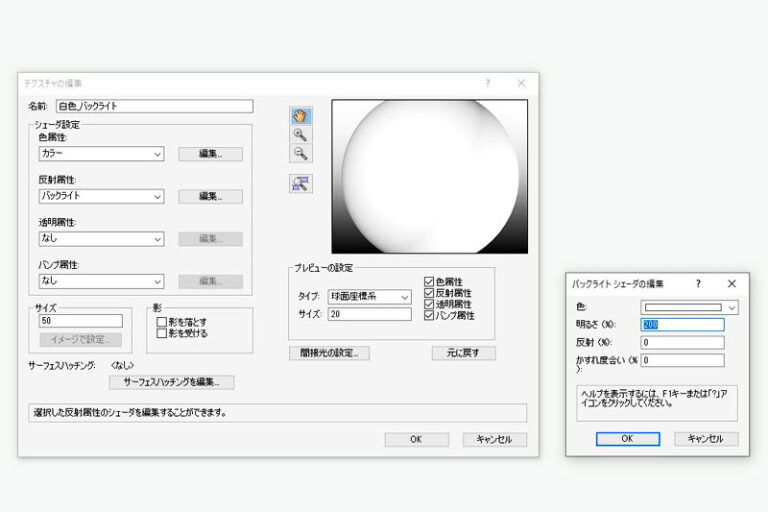Screen dimensions: 768x512
Task: Click the help question mark in テクスチャの編集 title bar
Action: (488, 83)
